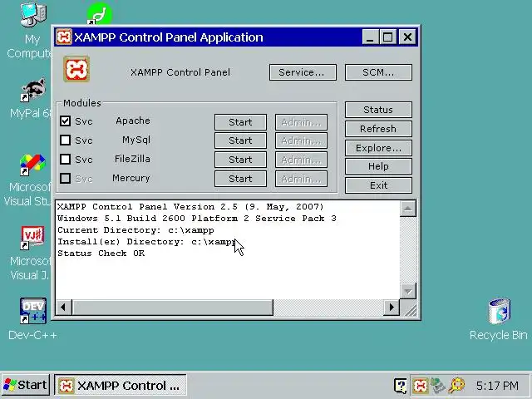This screenshot has width=532, height=399.
Task: Click the MySql Admin button
Action: (x=301, y=140)
